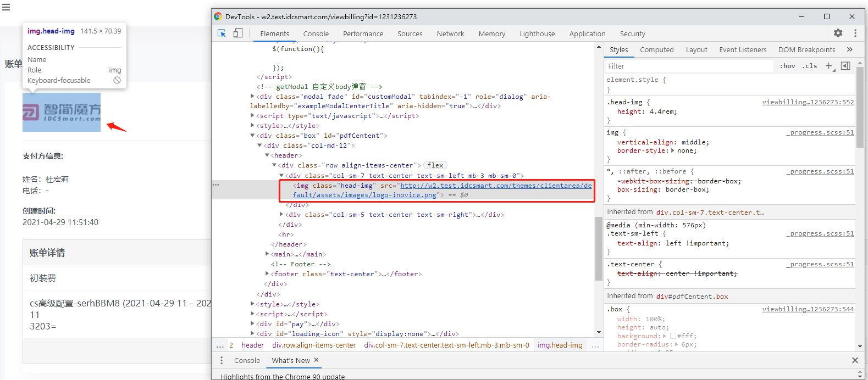This screenshot has height=380, width=868.
Task: Click the flex badge on row div
Action: tap(435, 165)
